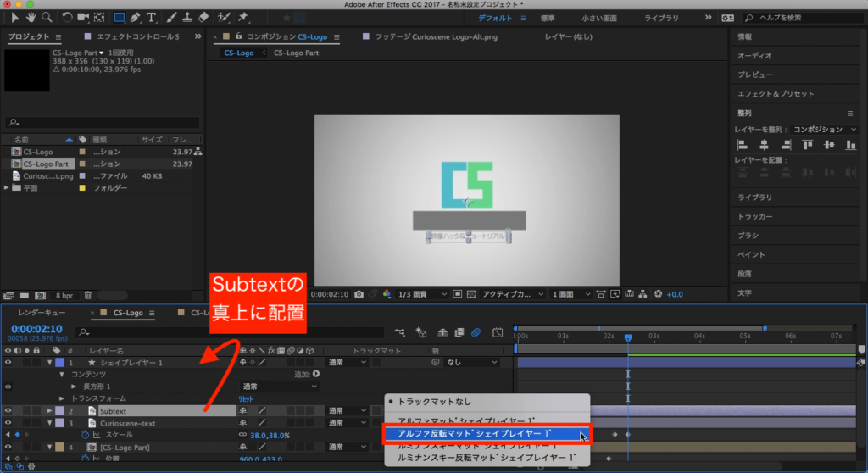Click the Subtext layer label color swatch

point(59,410)
